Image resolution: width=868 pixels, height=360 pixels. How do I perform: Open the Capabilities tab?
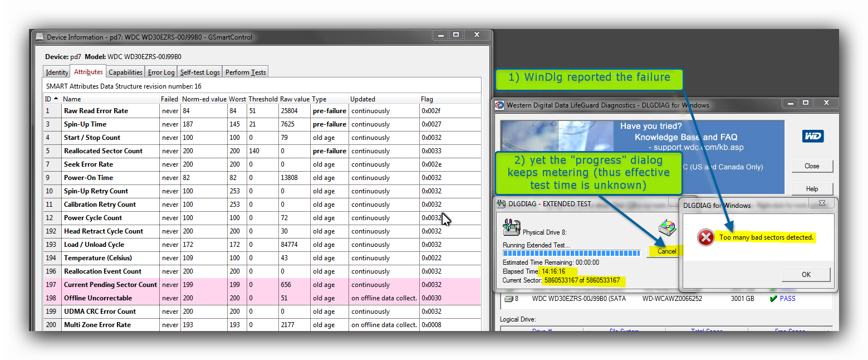pos(125,72)
